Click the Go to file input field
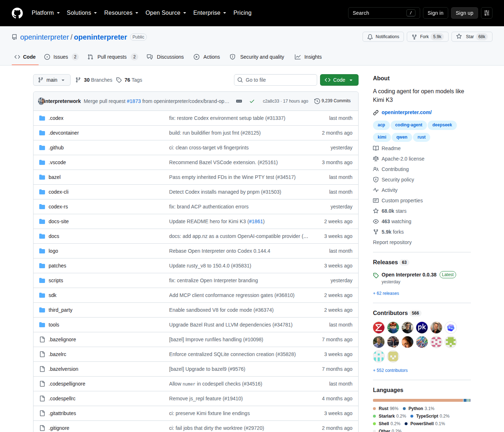The height and width of the screenshot is (432, 504). tap(275, 80)
